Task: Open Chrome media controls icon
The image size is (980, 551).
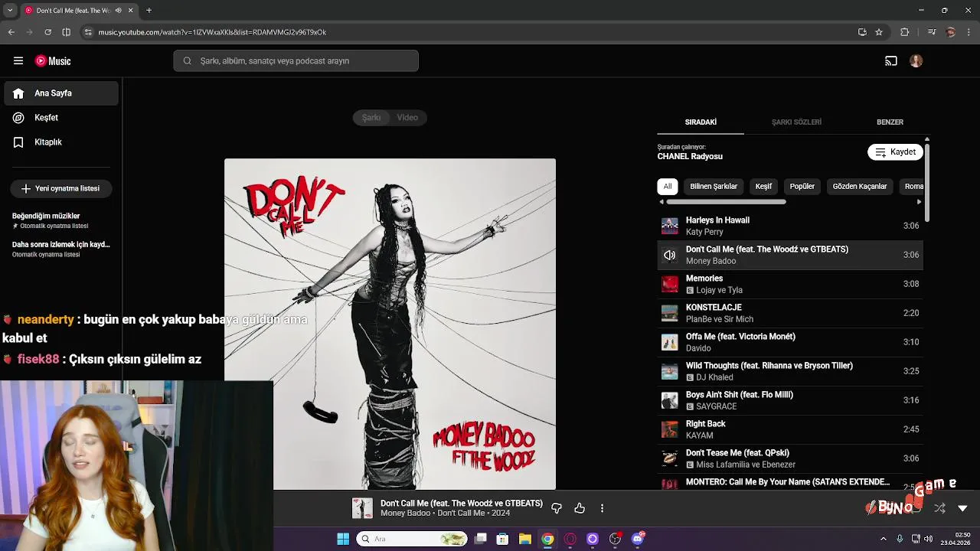Action: tap(932, 32)
